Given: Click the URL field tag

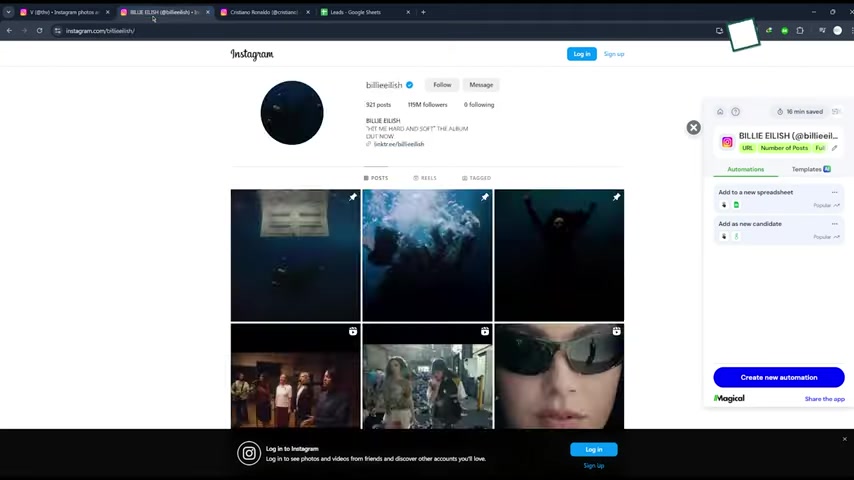Looking at the screenshot, I should click(x=747, y=148).
